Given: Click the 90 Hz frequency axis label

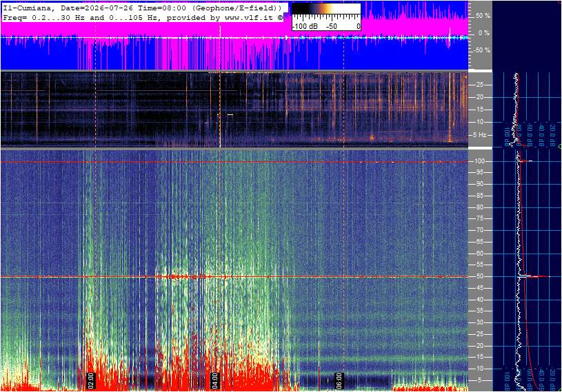Looking at the screenshot, I should pyautogui.click(x=479, y=184).
